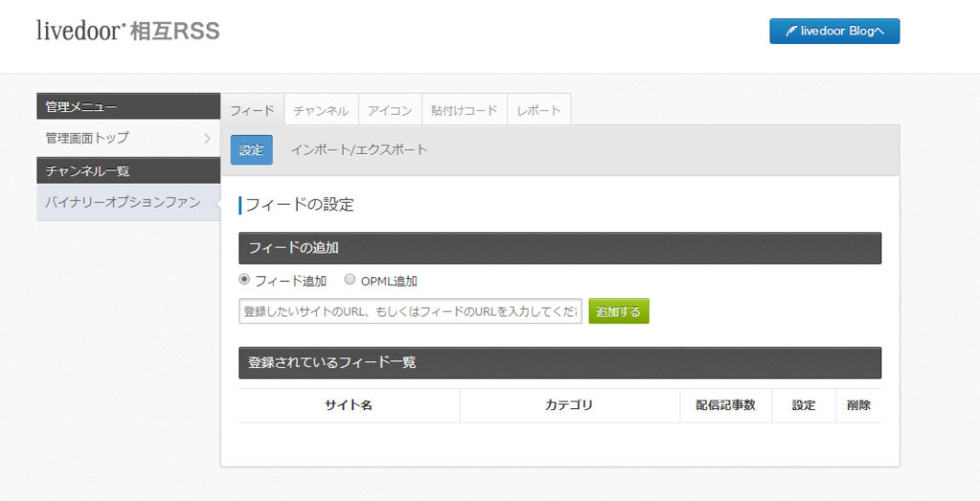Select the フィード追加 radio button
980x501 pixels.
[245, 280]
